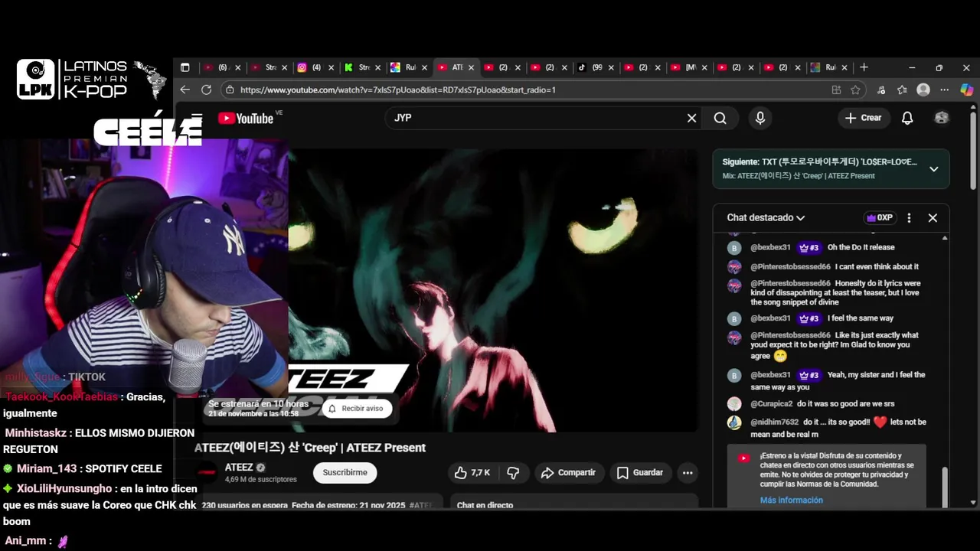Open the YouTube hamburger guide menu
This screenshot has height=551, width=980.
point(197,118)
